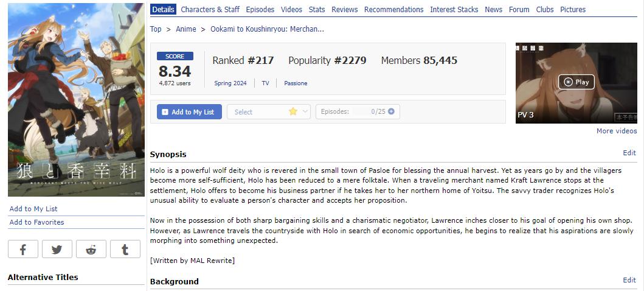Open the score Select dropdown
The image size is (644, 291).
pyautogui.click(x=268, y=111)
